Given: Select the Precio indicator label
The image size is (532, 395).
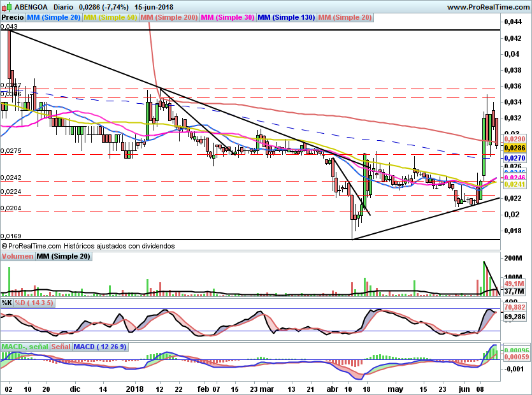Looking at the screenshot, I should pyautogui.click(x=13, y=17).
